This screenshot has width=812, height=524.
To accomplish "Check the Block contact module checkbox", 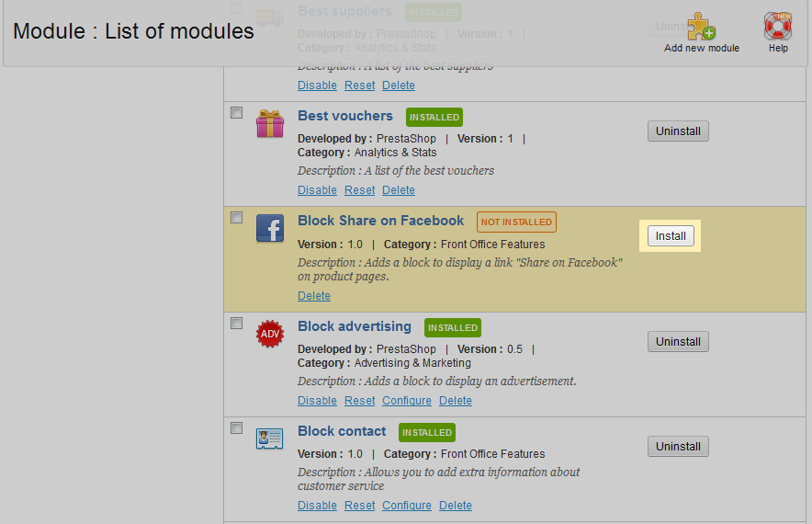I will click(x=236, y=428).
